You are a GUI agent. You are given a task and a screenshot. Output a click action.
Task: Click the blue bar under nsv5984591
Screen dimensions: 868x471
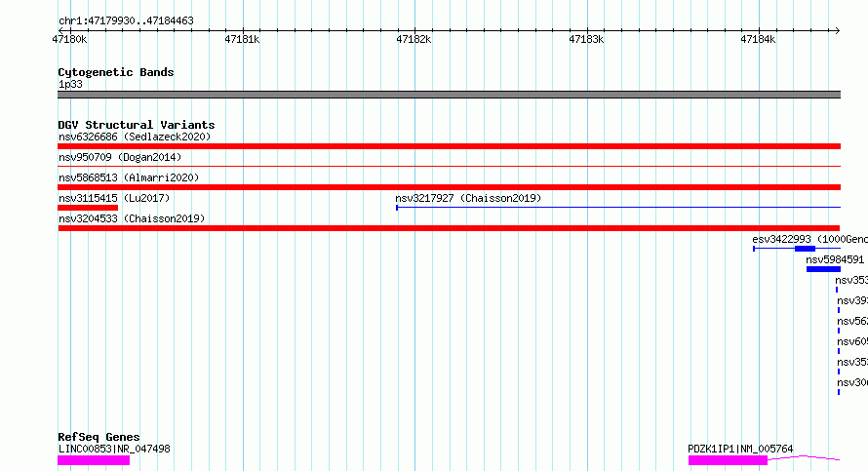823,269
